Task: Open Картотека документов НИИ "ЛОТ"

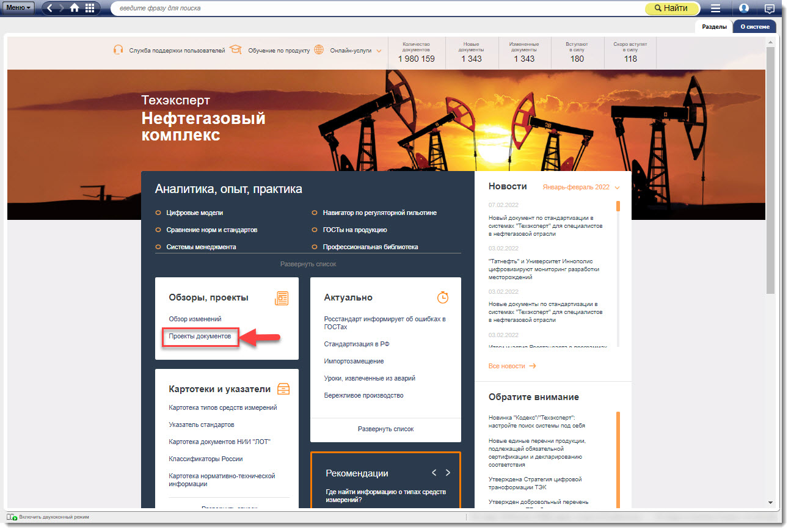Action: pyautogui.click(x=219, y=442)
